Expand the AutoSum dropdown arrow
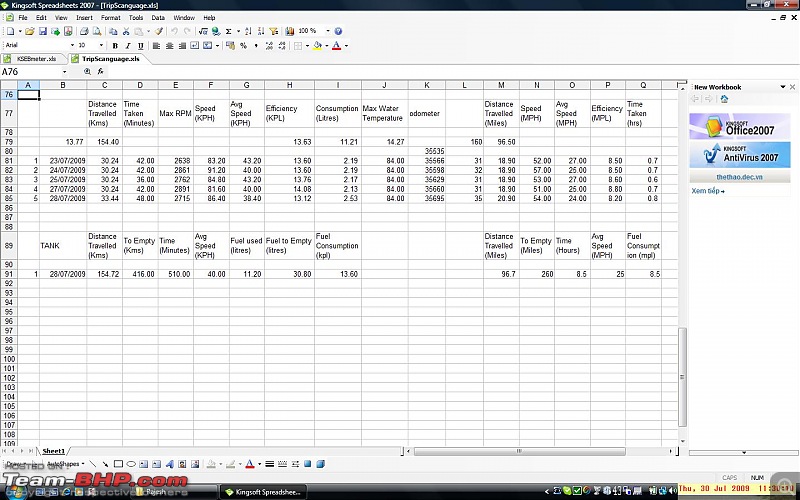 coord(238,32)
